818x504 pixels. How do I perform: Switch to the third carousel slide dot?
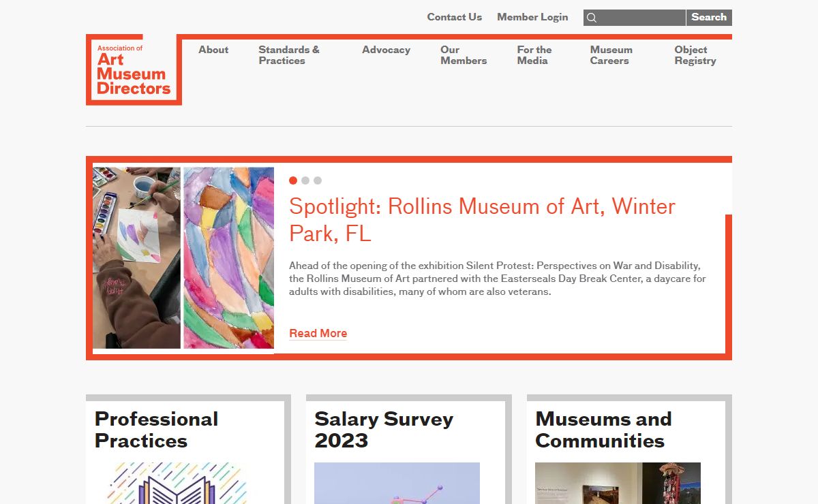click(318, 180)
